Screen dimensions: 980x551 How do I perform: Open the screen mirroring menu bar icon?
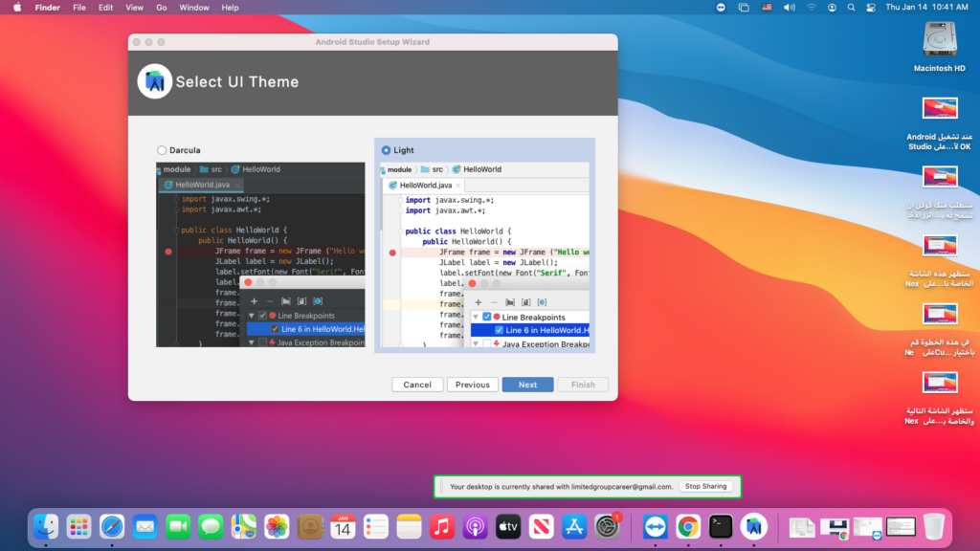744,8
